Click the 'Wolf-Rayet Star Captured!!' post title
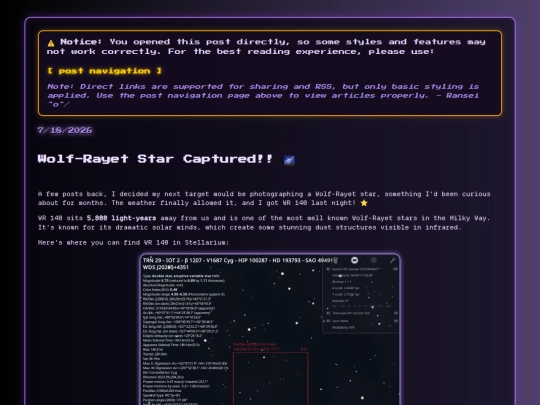The width and height of the screenshot is (540, 405). click(x=155, y=159)
